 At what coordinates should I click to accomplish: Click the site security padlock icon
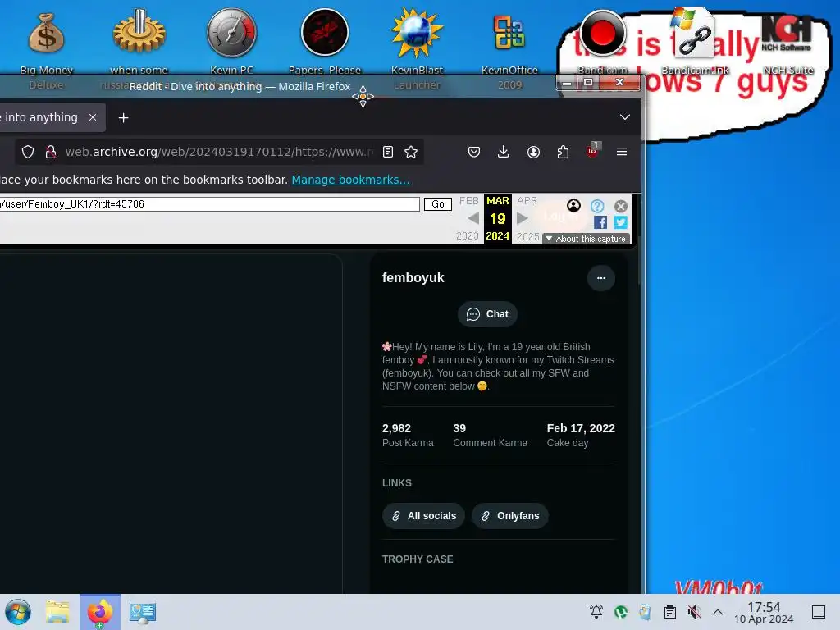tap(51, 152)
